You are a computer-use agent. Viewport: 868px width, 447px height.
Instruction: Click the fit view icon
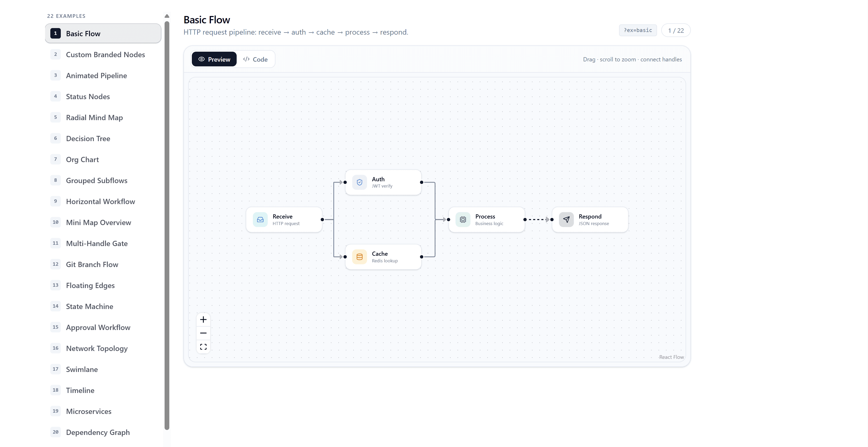click(203, 347)
